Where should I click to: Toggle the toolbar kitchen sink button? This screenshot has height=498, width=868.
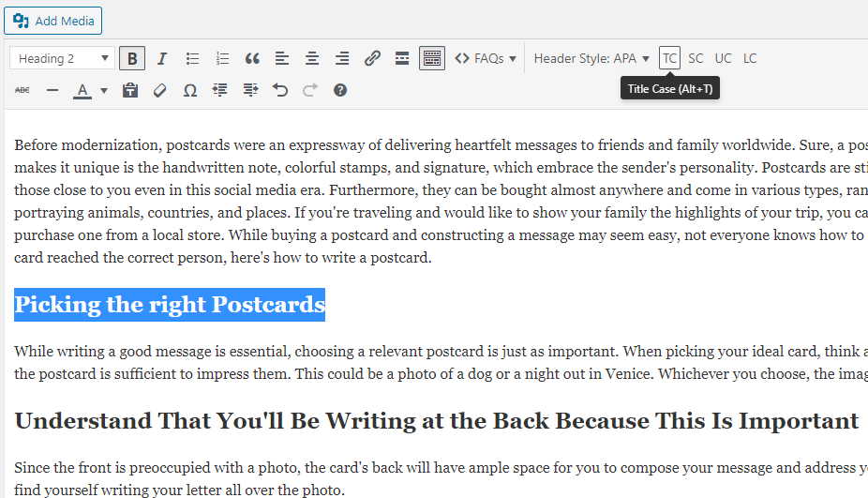(432, 58)
